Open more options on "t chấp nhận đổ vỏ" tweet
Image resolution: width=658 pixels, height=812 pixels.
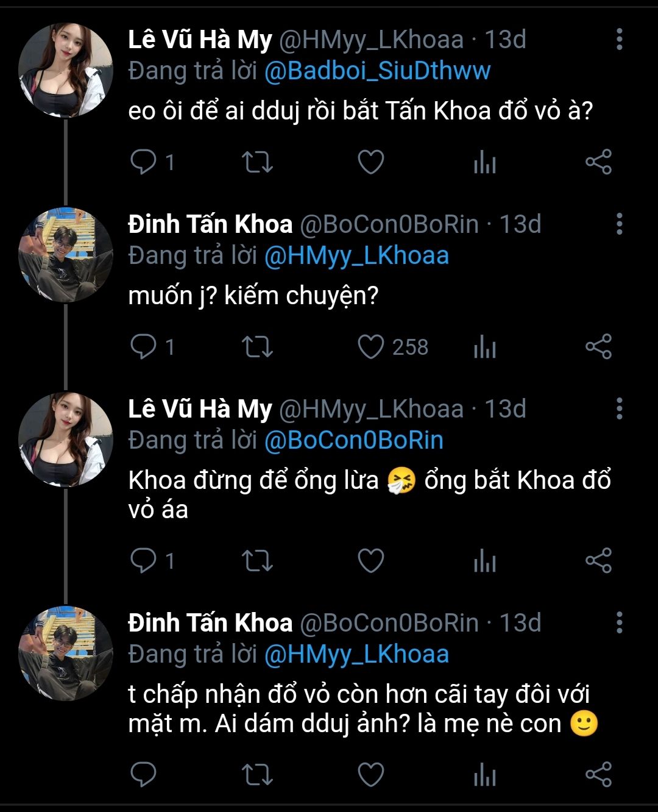tap(619, 622)
